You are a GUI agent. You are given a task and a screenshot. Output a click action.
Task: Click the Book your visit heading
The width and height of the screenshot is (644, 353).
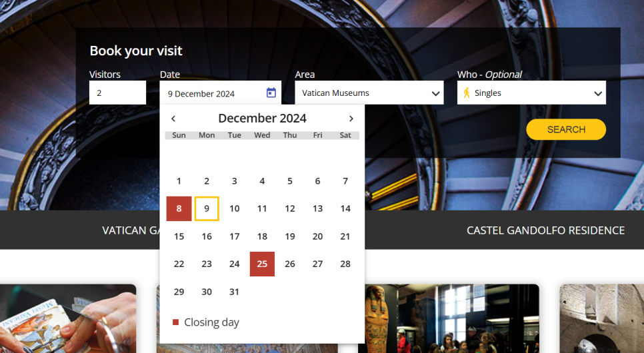pyautogui.click(x=136, y=51)
